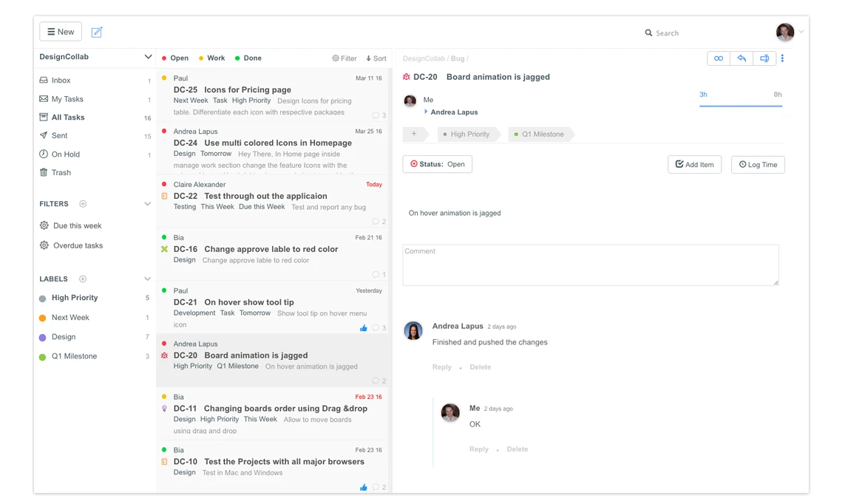The width and height of the screenshot is (845, 504).
Task: Click the Log Time button
Action: (758, 165)
